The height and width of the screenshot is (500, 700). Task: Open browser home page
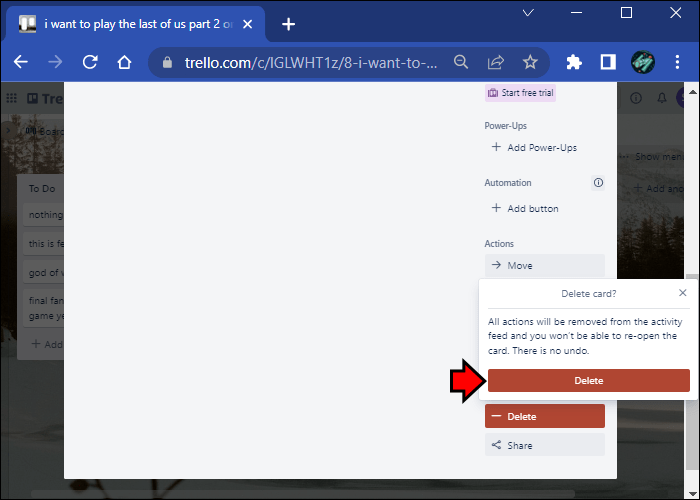[x=124, y=62]
